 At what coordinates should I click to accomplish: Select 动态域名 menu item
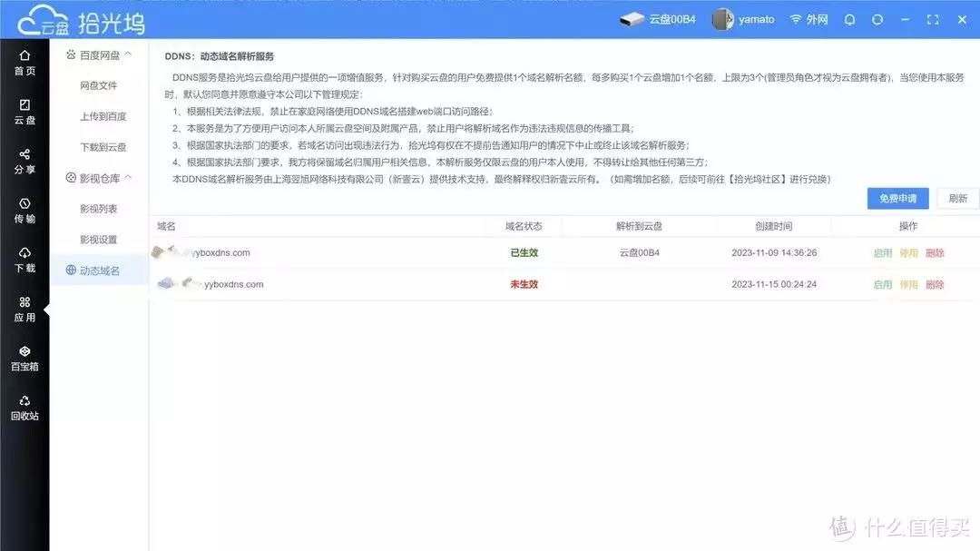100,271
